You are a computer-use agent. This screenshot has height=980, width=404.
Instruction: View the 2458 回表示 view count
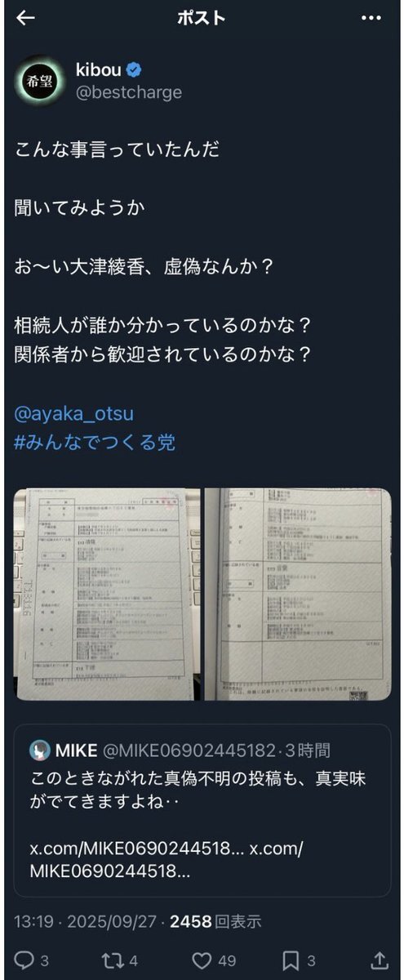coord(215,922)
